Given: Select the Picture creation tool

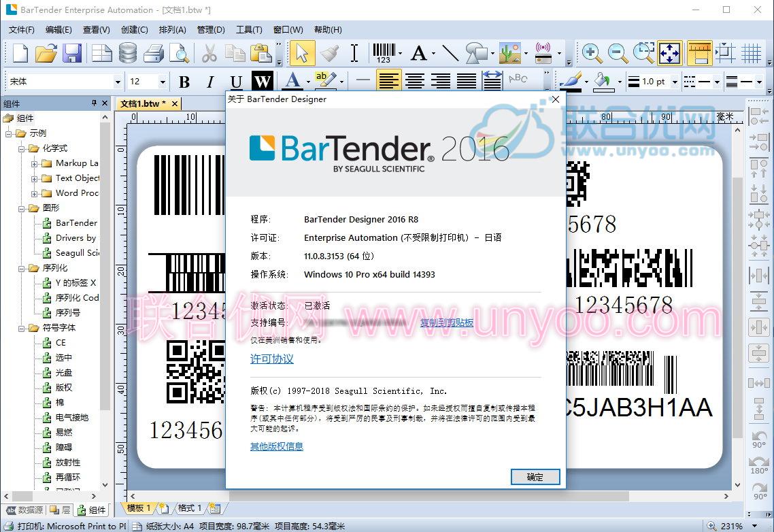Looking at the screenshot, I should (510, 53).
